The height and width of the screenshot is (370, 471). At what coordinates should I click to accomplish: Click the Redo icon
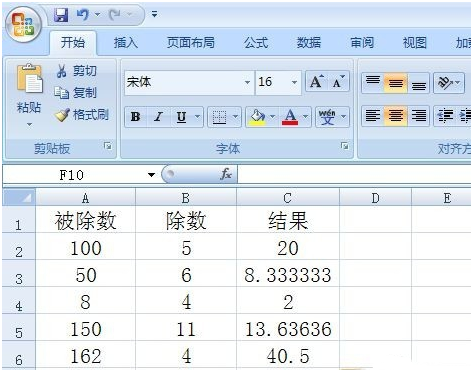pos(115,15)
